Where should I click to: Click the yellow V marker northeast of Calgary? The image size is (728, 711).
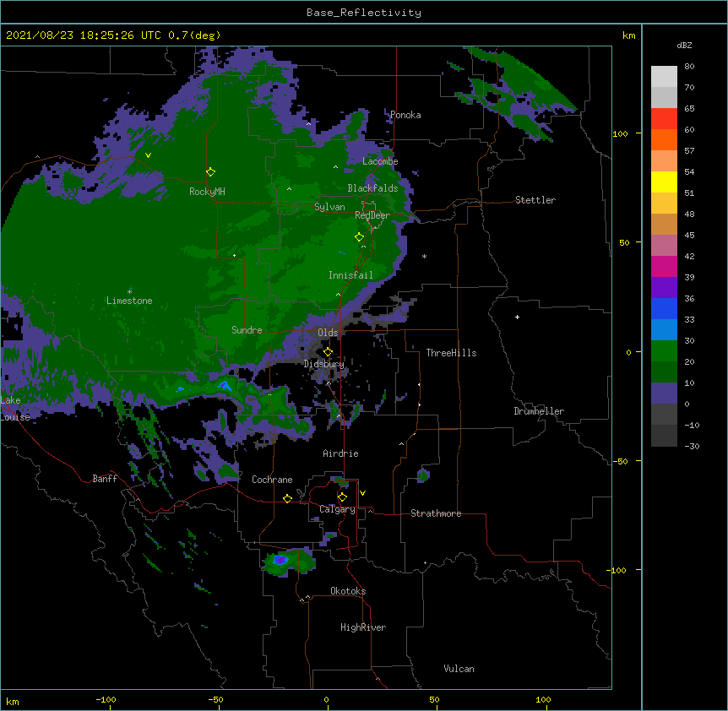pyautogui.click(x=362, y=493)
